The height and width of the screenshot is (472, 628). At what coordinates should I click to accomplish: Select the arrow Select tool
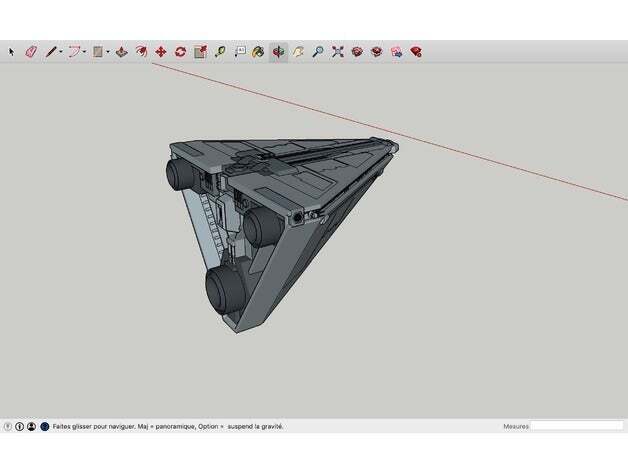tap(11, 52)
